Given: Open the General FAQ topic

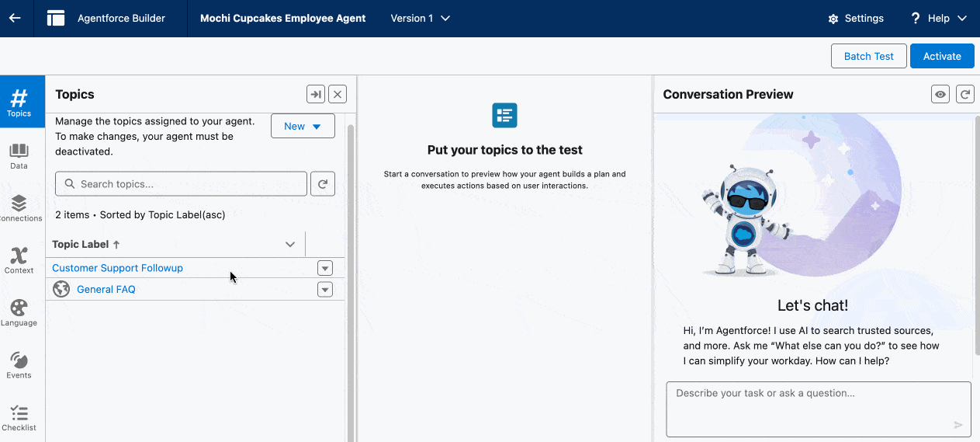Looking at the screenshot, I should [106, 289].
